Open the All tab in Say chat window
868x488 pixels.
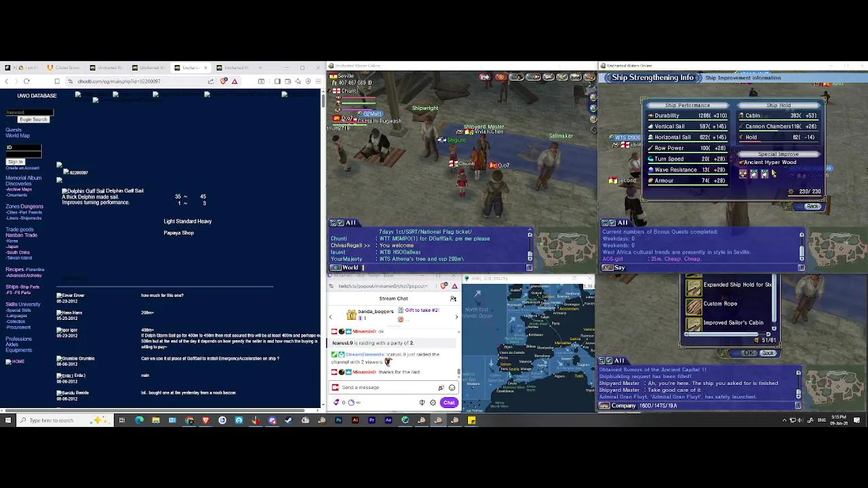(622, 222)
